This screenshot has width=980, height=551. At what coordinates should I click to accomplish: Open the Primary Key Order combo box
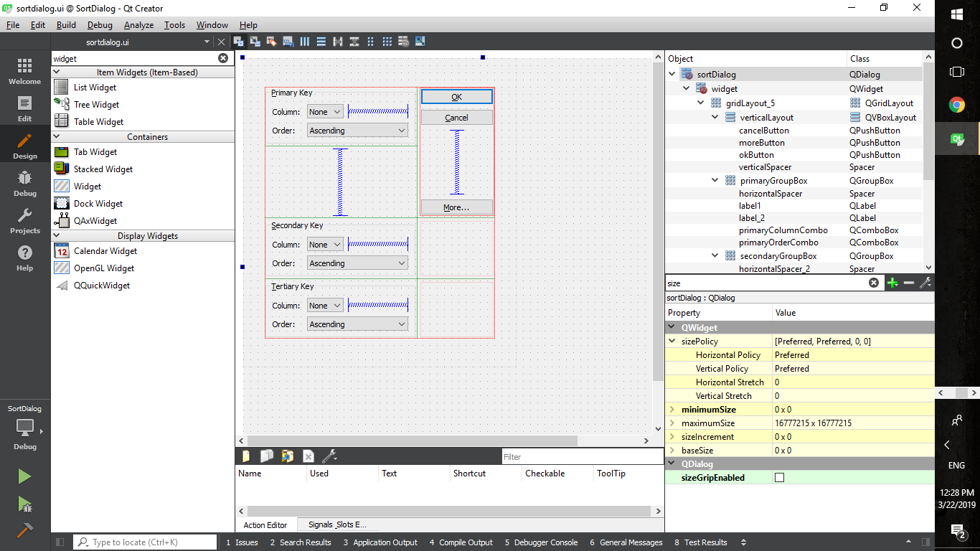(357, 131)
